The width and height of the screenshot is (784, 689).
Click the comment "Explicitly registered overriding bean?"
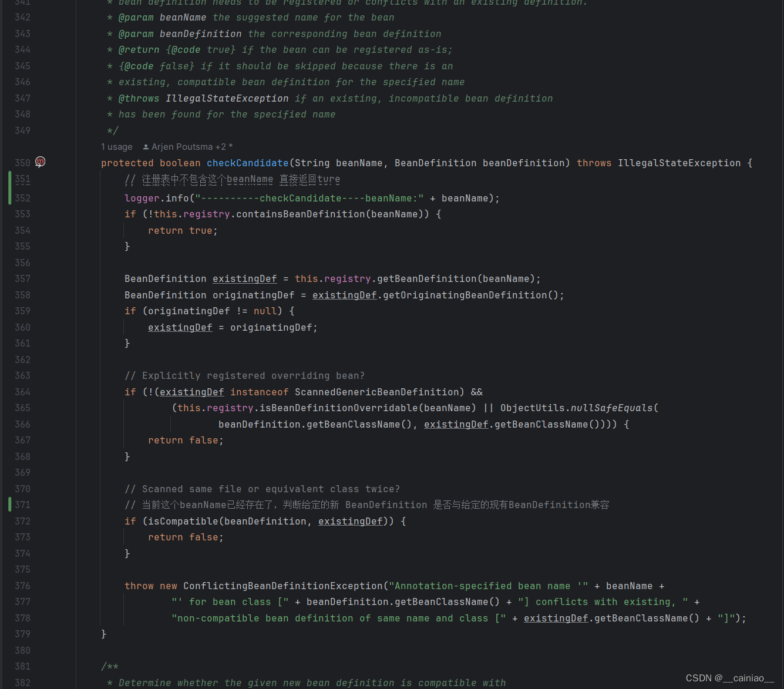tap(244, 376)
